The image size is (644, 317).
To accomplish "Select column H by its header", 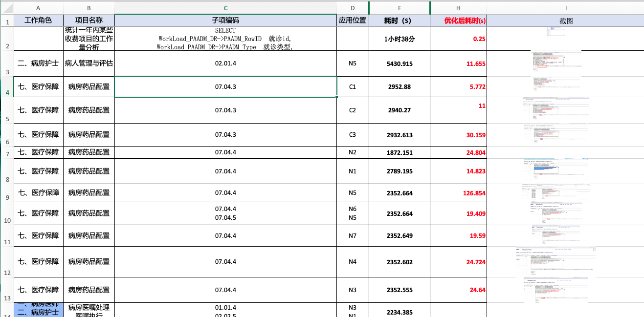I will pyautogui.click(x=458, y=8).
